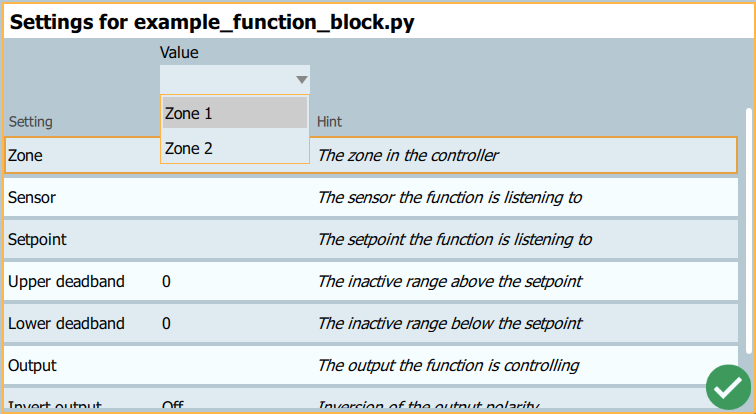
Task: Toggle the Invert output Off value
Action: click(172, 406)
